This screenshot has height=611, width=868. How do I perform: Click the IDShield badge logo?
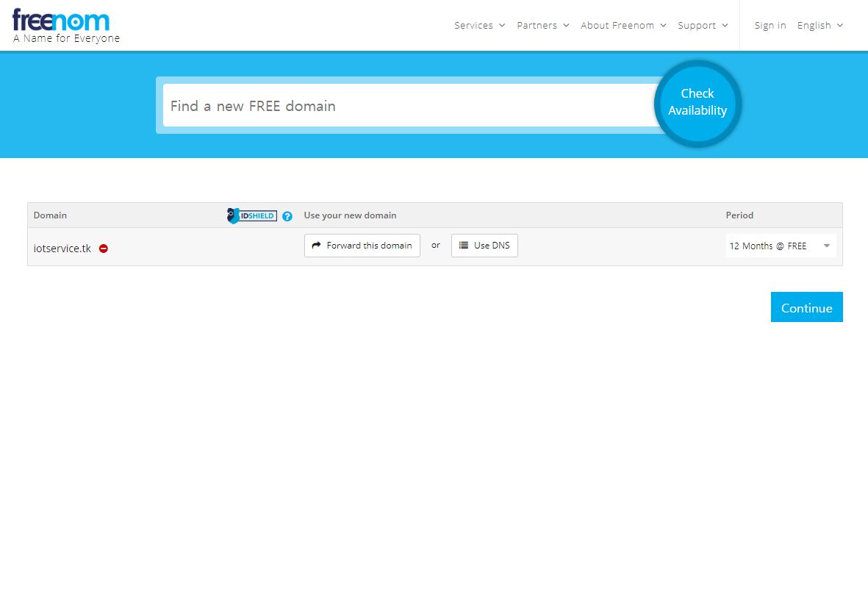252,215
